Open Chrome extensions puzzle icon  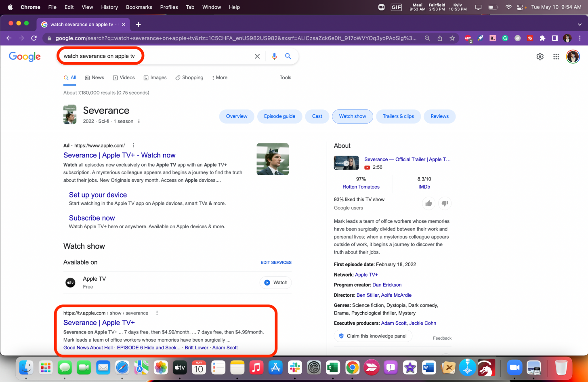pyautogui.click(x=542, y=38)
